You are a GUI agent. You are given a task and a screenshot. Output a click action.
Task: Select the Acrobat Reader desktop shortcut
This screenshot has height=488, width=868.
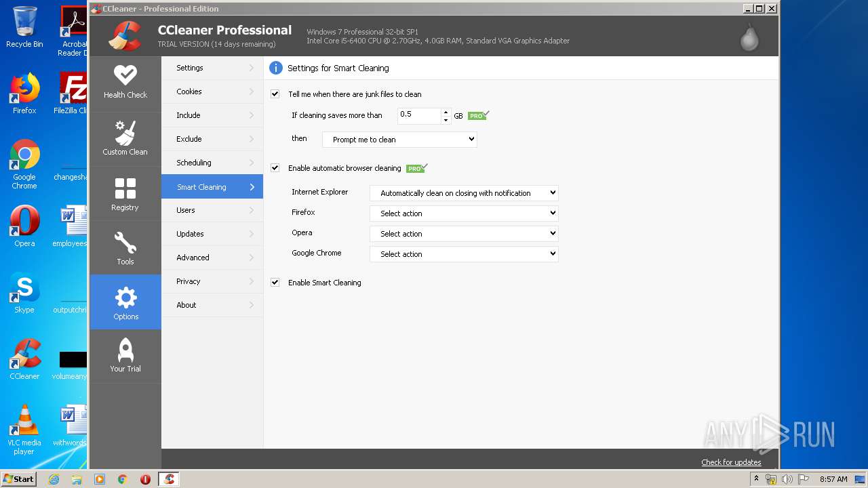point(73,30)
